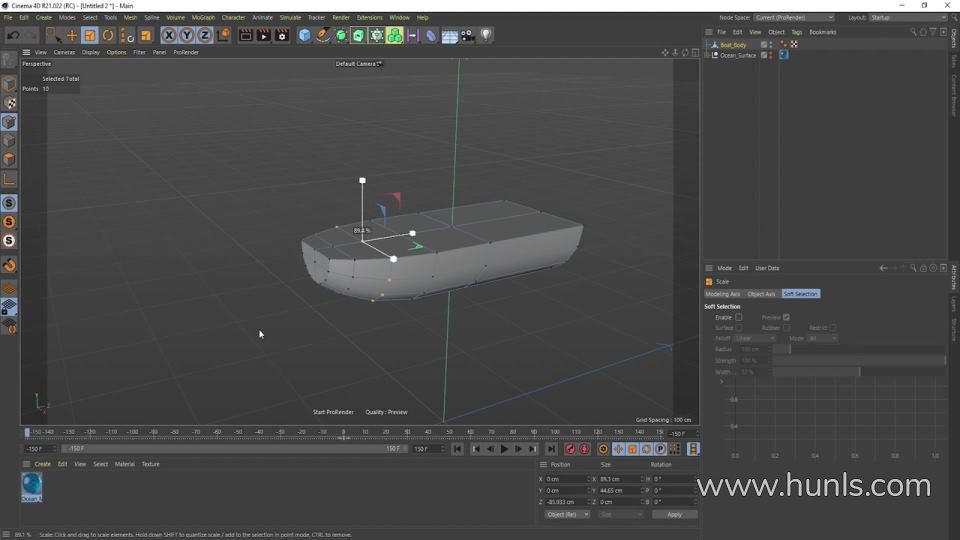This screenshot has width=960, height=540.
Task: Add a Light object from toolbar
Action: [485, 35]
